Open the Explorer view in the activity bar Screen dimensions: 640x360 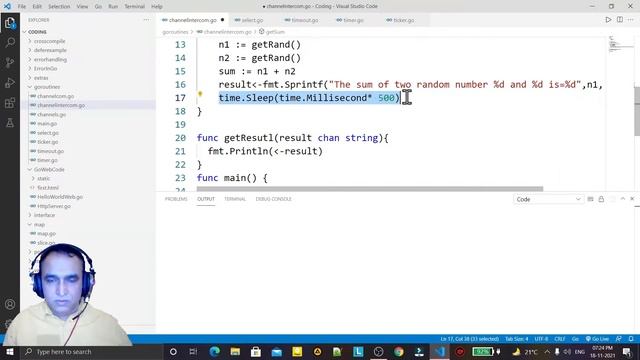(10, 23)
